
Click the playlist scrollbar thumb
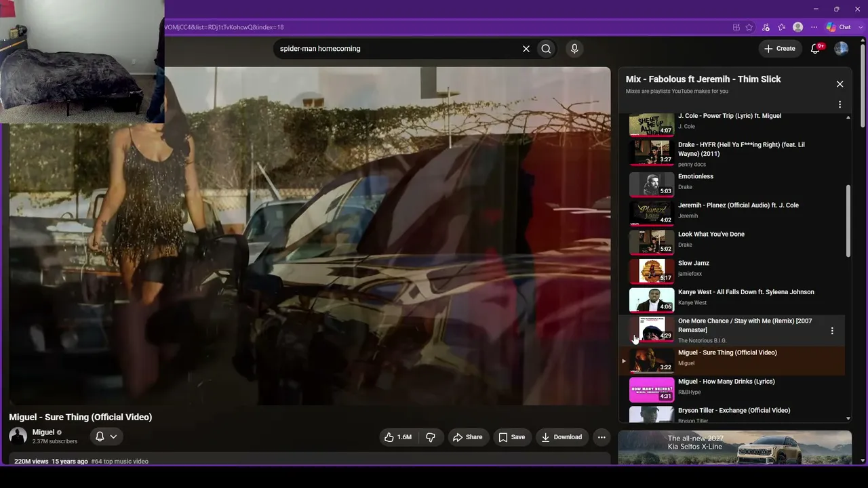848,220
